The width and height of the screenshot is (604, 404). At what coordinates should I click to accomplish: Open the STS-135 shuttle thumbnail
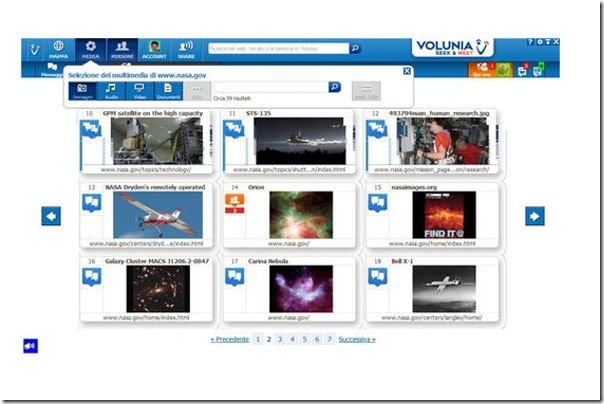pos(300,141)
